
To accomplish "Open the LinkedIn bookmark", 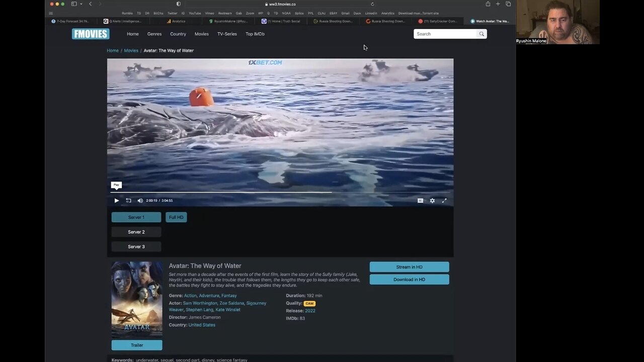I will pyautogui.click(x=371, y=13).
